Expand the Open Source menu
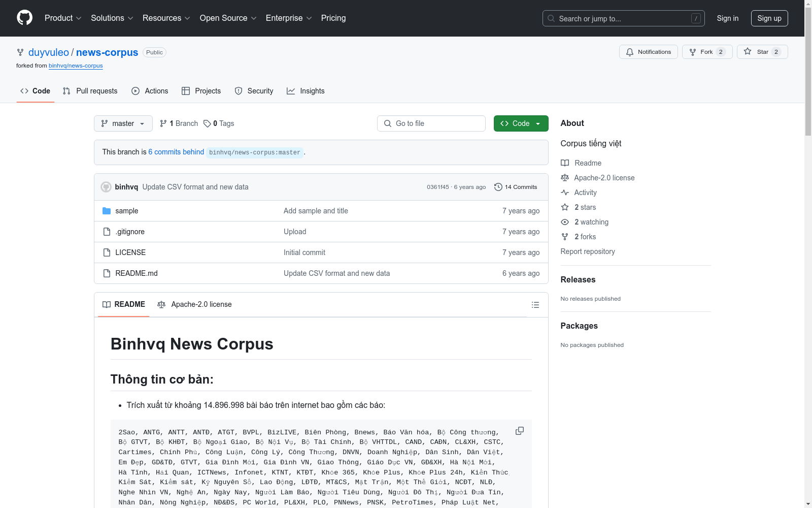 (228, 18)
